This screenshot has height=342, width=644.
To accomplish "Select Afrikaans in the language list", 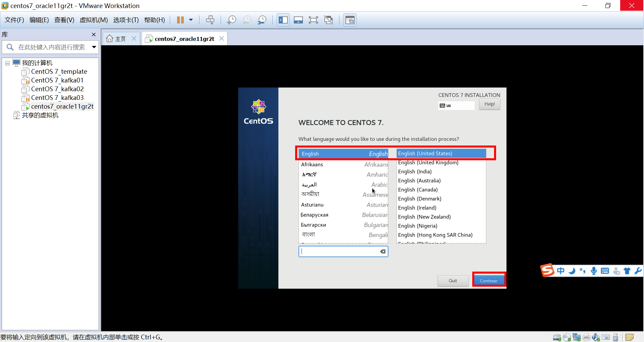I will [343, 165].
